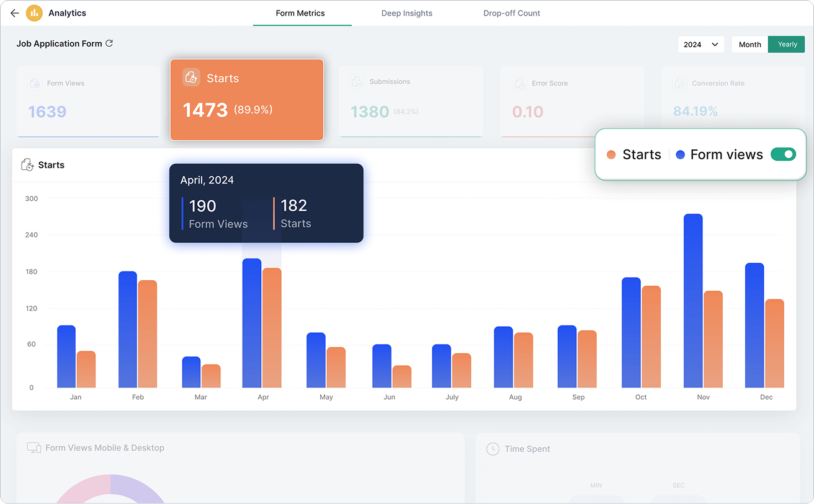Open the Deep Insights tab

coord(407,13)
